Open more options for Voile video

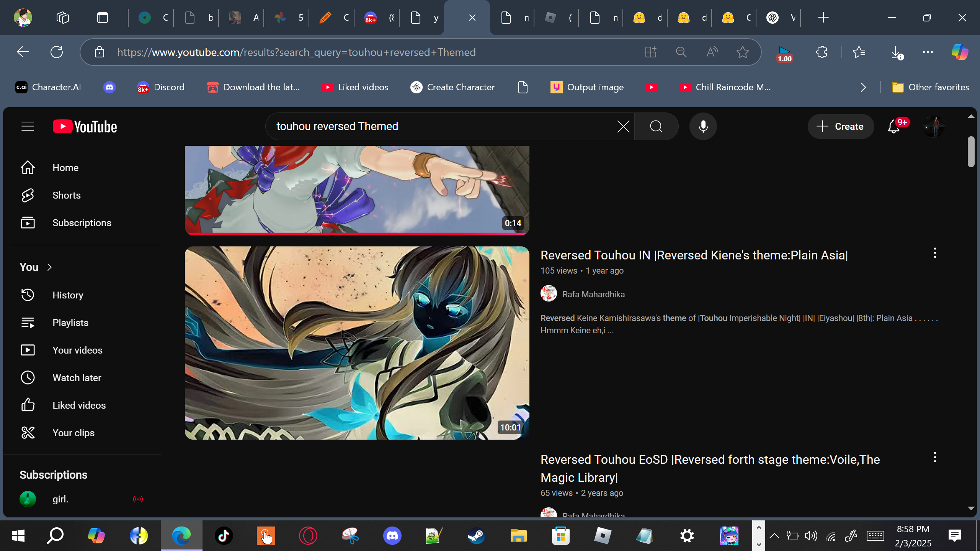coord(935,457)
